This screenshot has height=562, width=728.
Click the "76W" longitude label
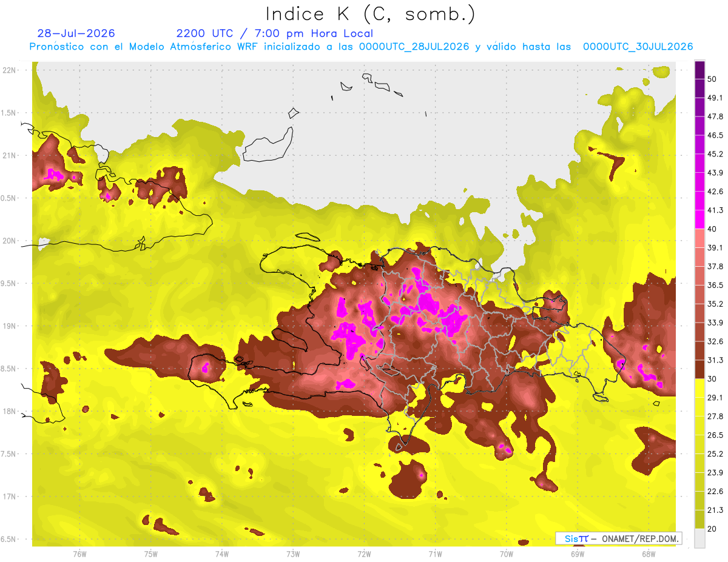[x=79, y=554]
